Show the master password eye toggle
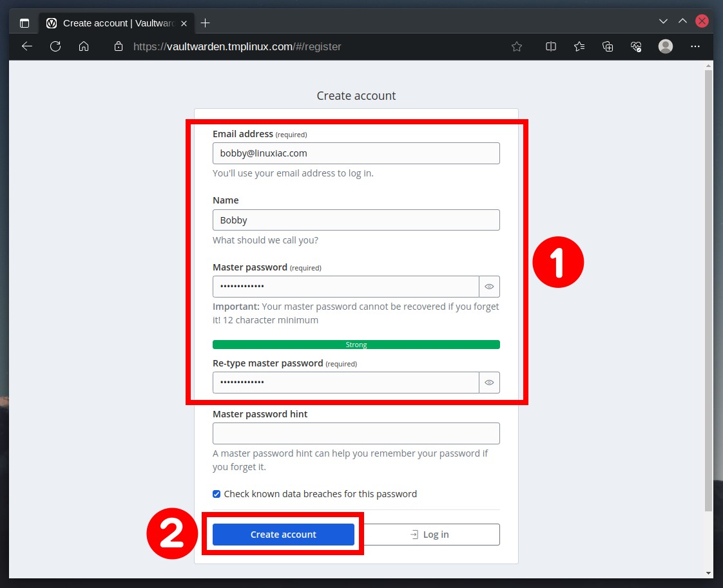The image size is (723, 588). [489, 287]
